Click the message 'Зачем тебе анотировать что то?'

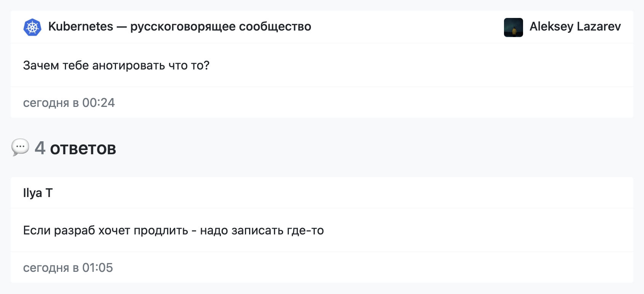click(x=116, y=65)
